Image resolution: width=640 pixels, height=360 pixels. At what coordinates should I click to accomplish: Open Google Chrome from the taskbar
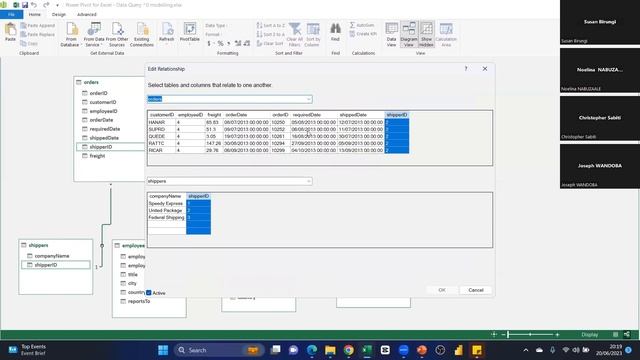coord(349,350)
